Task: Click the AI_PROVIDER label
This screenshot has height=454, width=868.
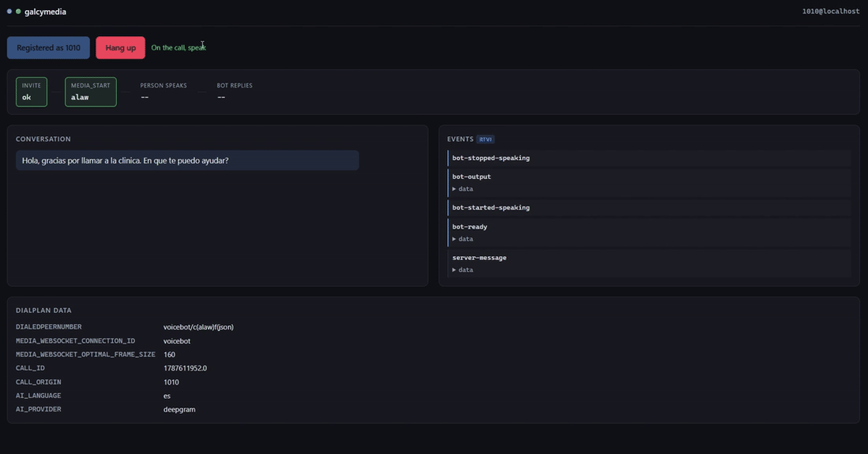Action: click(x=39, y=409)
